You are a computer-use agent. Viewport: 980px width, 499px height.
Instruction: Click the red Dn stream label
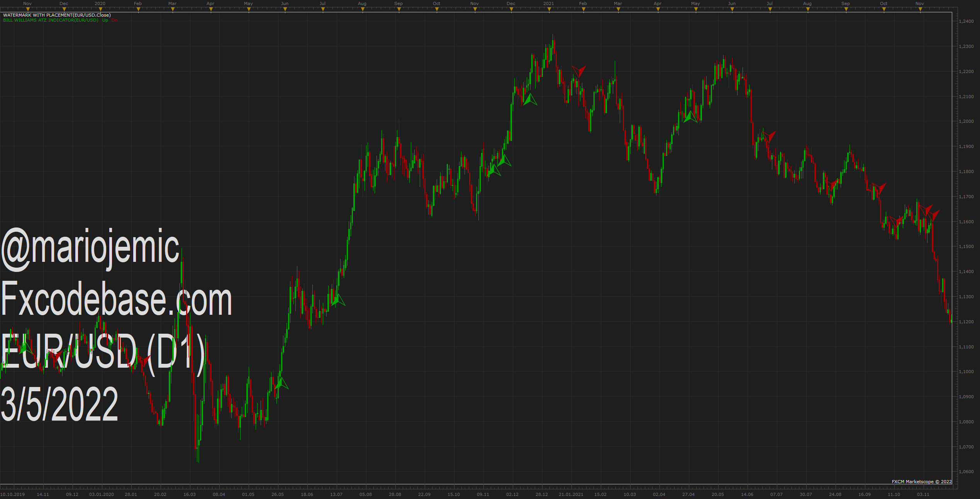[114, 20]
